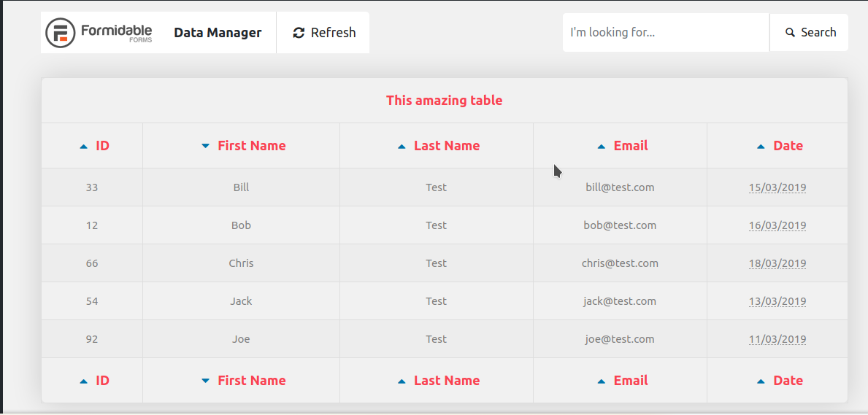This screenshot has width=868, height=415.
Task: Click Last Name cell in Bill's row
Action: click(437, 187)
